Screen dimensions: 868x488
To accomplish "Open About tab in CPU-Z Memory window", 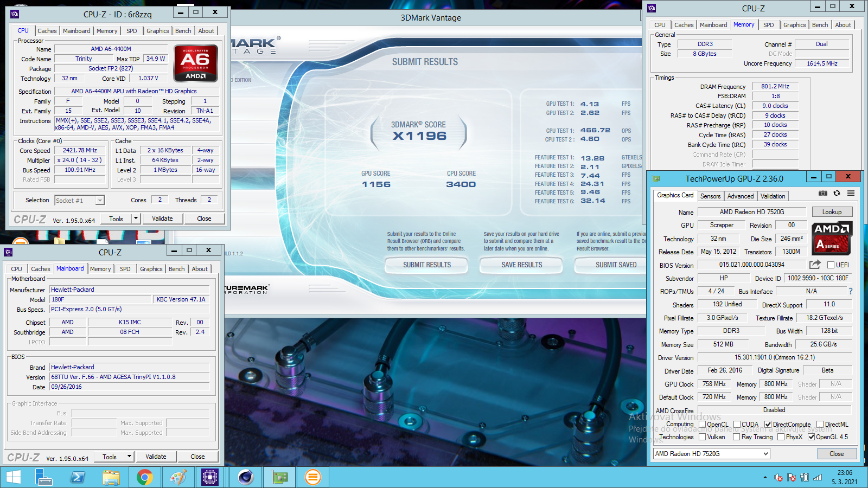I will (x=843, y=25).
